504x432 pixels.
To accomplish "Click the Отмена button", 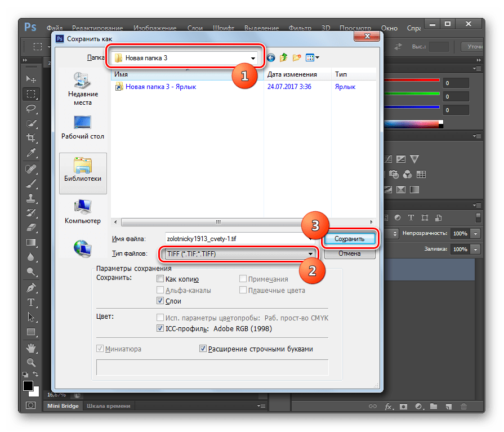I will coord(349,253).
